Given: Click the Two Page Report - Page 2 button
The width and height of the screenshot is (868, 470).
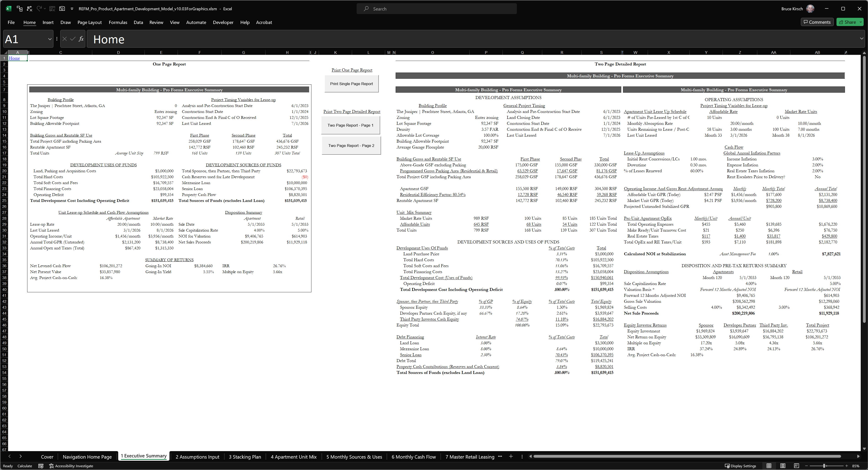Looking at the screenshot, I should pyautogui.click(x=351, y=145).
